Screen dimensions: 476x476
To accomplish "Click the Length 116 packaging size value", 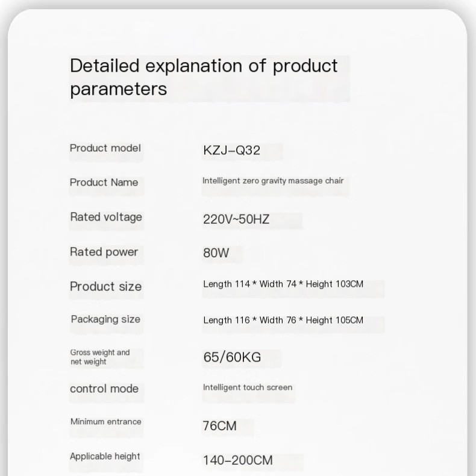I will pyautogui.click(x=283, y=321).
